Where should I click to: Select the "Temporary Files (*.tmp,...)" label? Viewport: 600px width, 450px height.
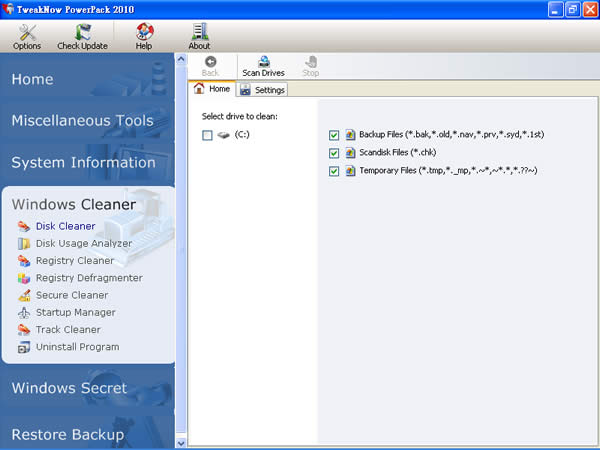tap(448, 170)
